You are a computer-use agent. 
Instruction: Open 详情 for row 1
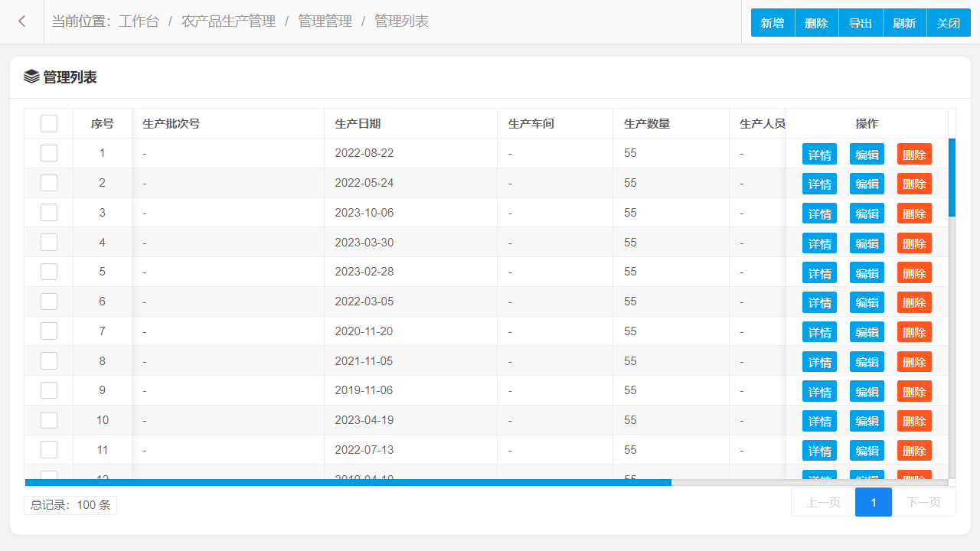click(819, 154)
